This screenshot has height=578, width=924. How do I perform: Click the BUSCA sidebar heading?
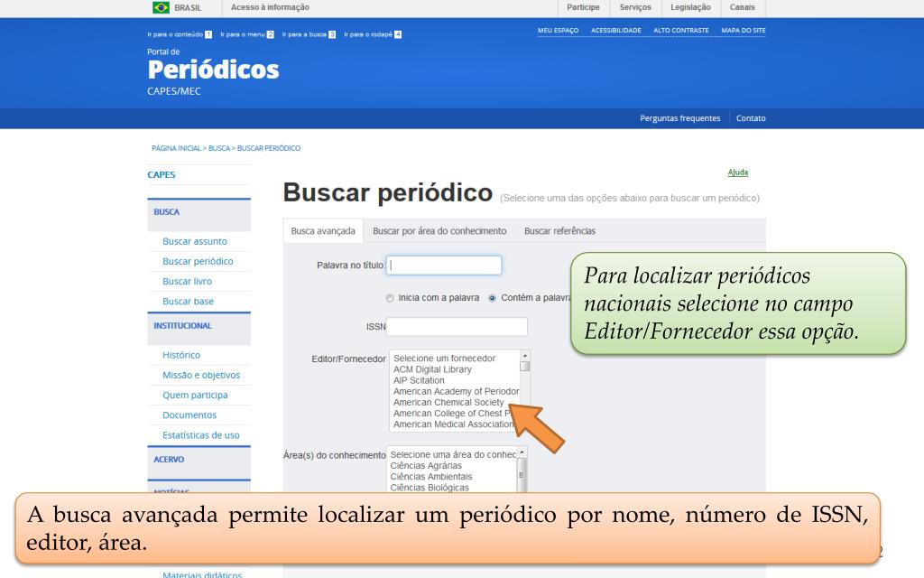166,211
